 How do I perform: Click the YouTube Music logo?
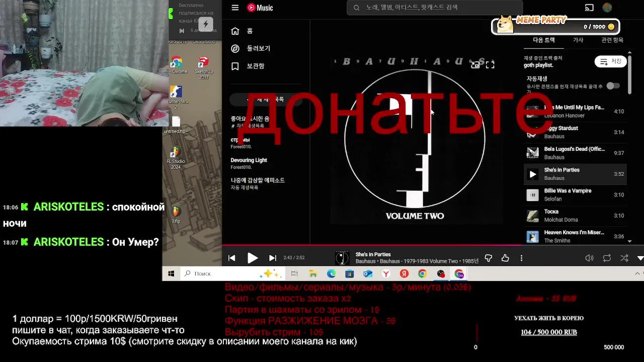point(260,8)
